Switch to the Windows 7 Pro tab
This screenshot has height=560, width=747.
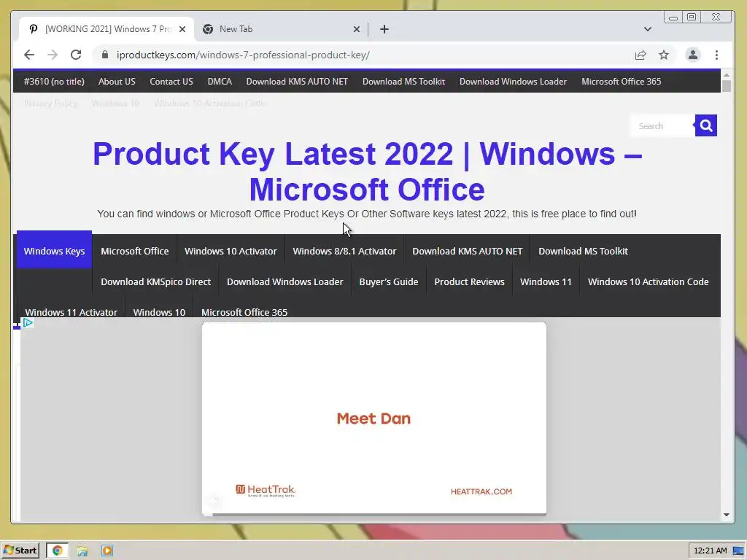point(107,29)
